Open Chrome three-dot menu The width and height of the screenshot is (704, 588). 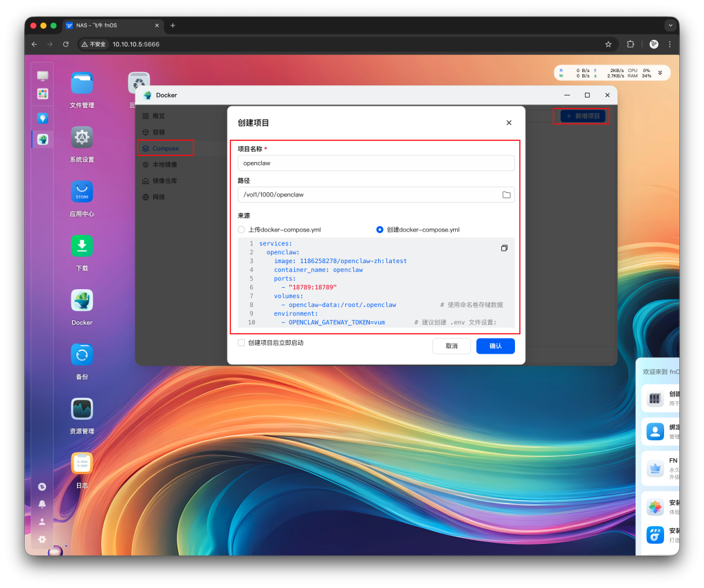pyautogui.click(x=670, y=44)
